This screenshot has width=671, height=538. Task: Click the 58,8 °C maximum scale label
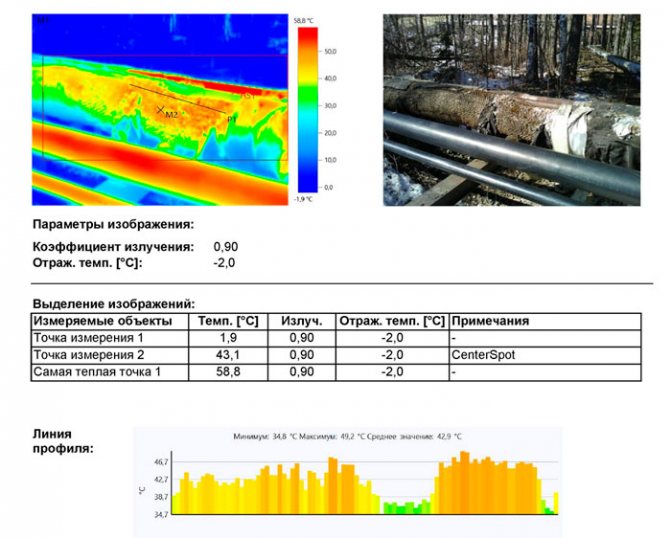pyautogui.click(x=305, y=19)
